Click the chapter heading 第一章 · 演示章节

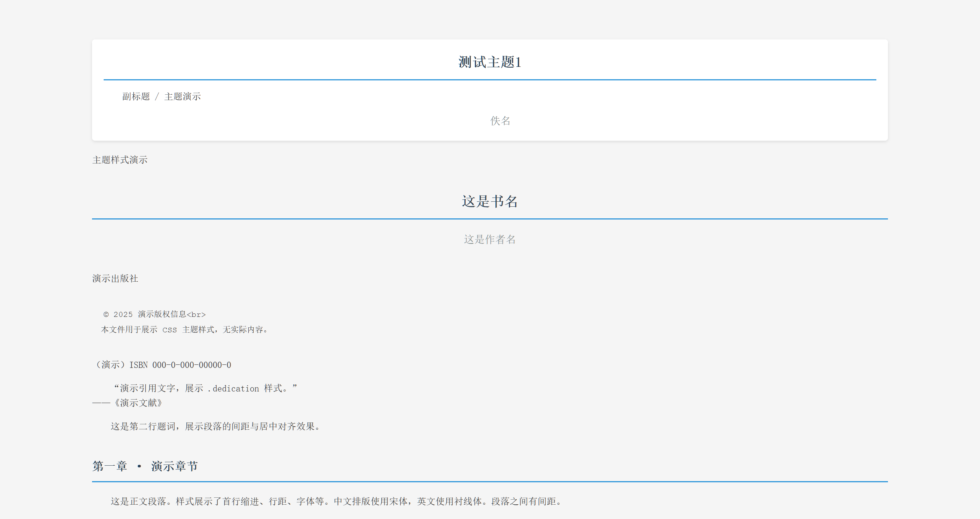pyautogui.click(x=145, y=466)
